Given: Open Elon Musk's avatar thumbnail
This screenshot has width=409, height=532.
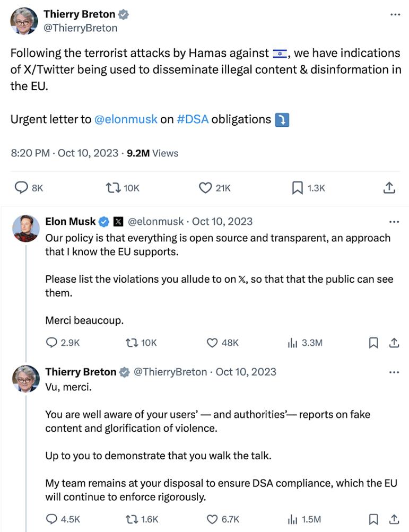Looking at the screenshot, I should [x=26, y=229].
